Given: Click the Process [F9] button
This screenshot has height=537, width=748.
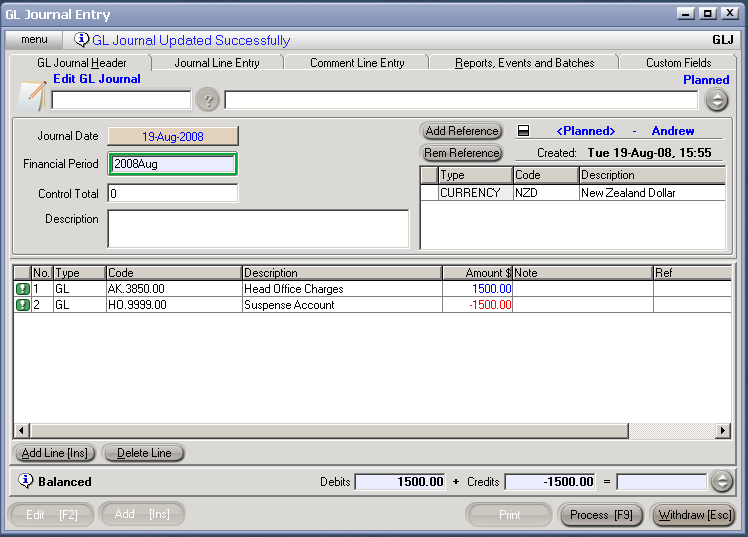Looking at the screenshot, I should coord(601,515).
